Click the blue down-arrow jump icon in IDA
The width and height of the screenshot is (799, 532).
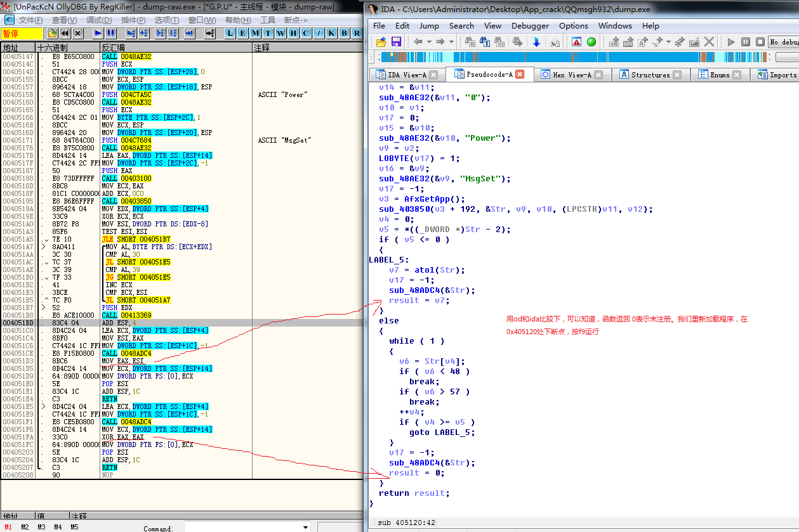(536, 42)
